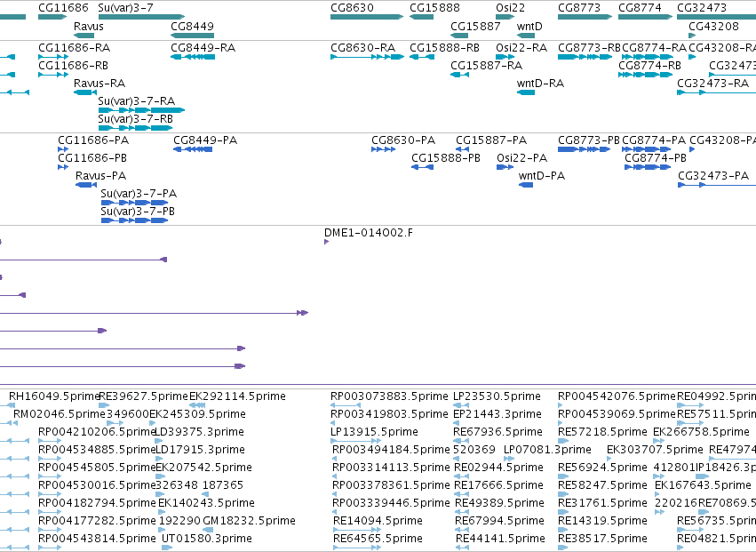Select the RH16049.5prime EST label
This screenshot has width=756, height=552.
tap(54, 396)
